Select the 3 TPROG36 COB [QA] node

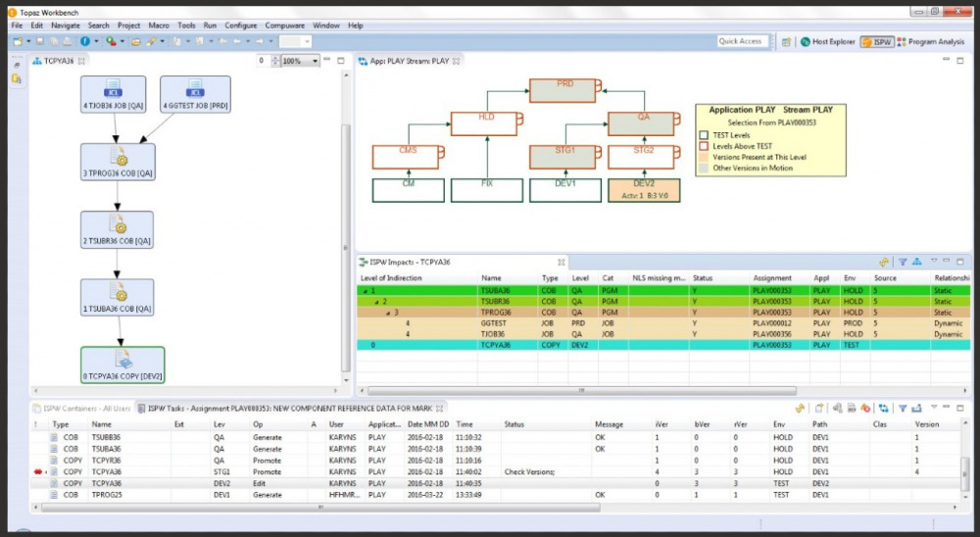pos(119,163)
